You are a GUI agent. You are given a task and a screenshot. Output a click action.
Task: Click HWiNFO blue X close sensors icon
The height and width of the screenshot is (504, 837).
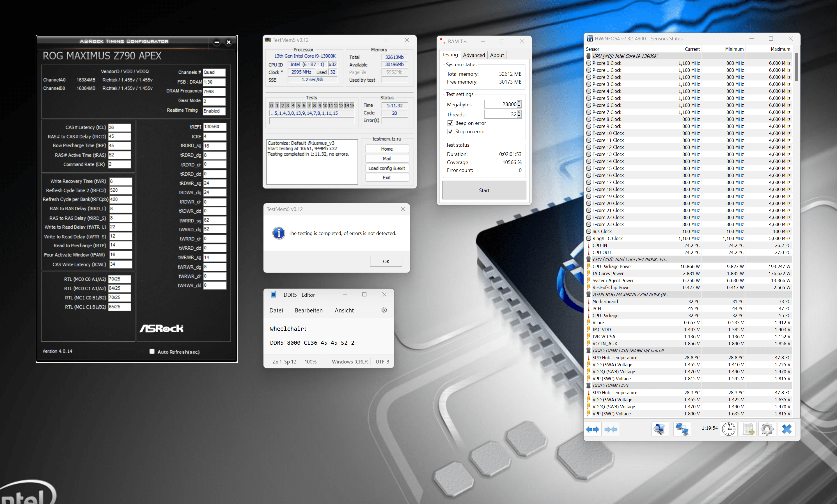click(x=787, y=429)
